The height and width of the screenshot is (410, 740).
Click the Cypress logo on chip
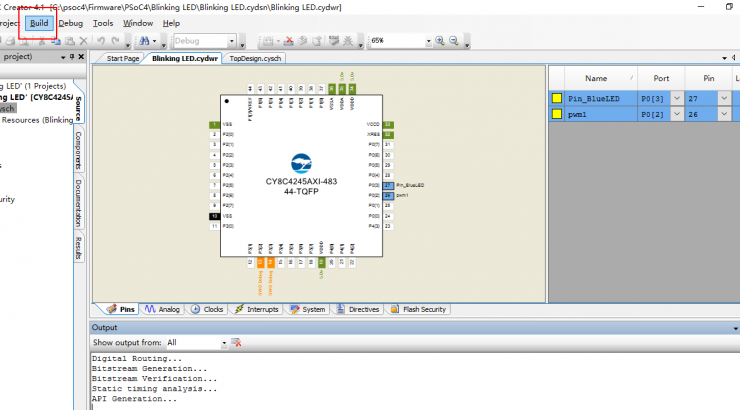(301, 163)
